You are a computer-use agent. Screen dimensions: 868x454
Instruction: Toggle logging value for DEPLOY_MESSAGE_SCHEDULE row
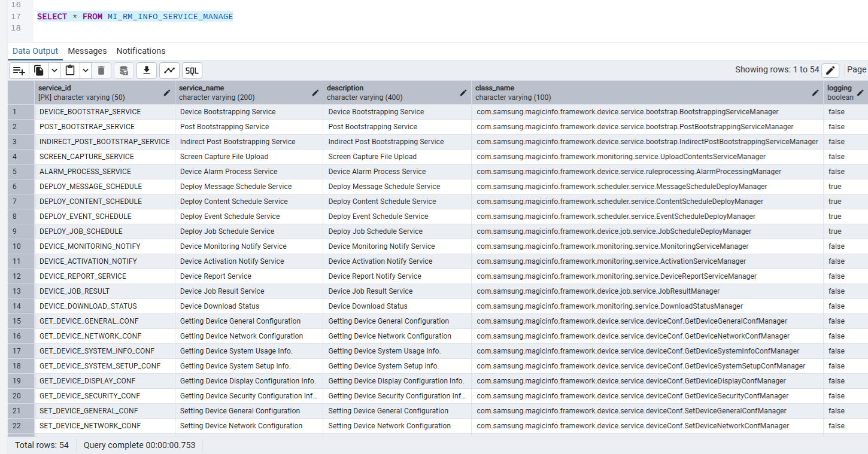[x=836, y=187]
